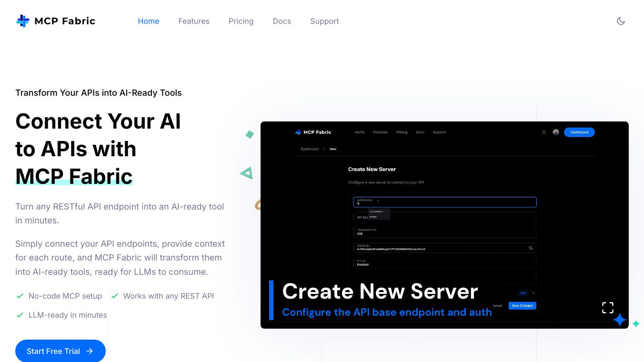Click the Add button in the preview form
Image resolution: width=644 pixels, height=362 pixels.
tap(523, 293)
